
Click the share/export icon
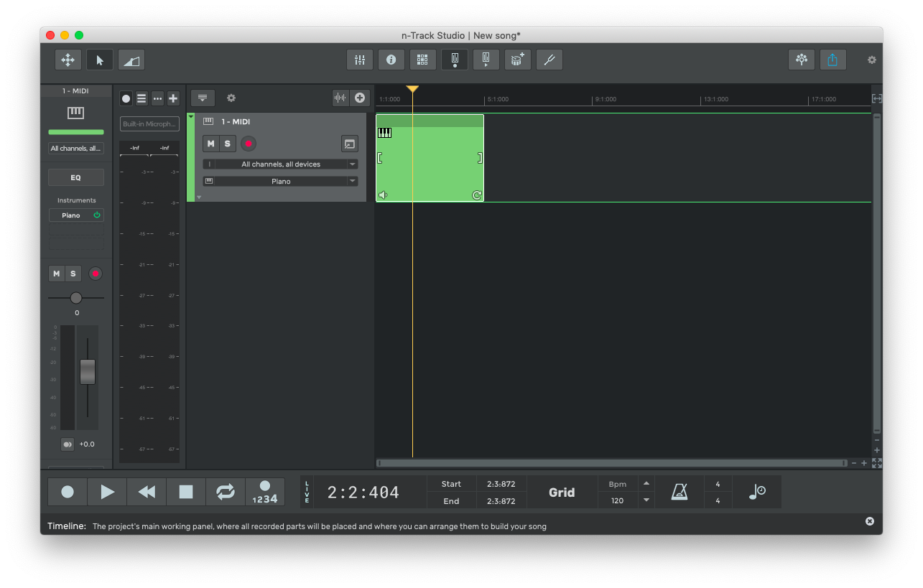(x=832, y=60)
